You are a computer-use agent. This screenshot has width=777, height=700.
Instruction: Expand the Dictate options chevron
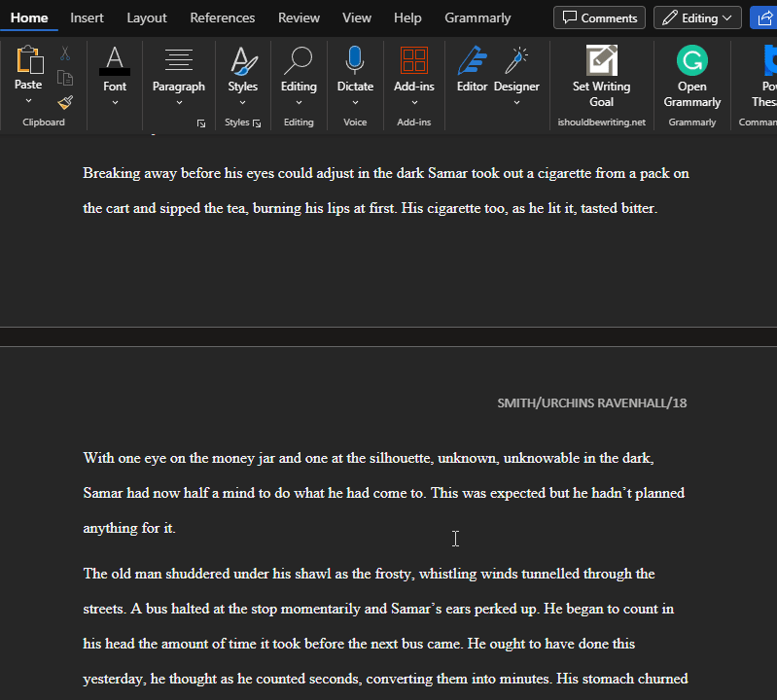pyautogui.click(x=355, y=102)
